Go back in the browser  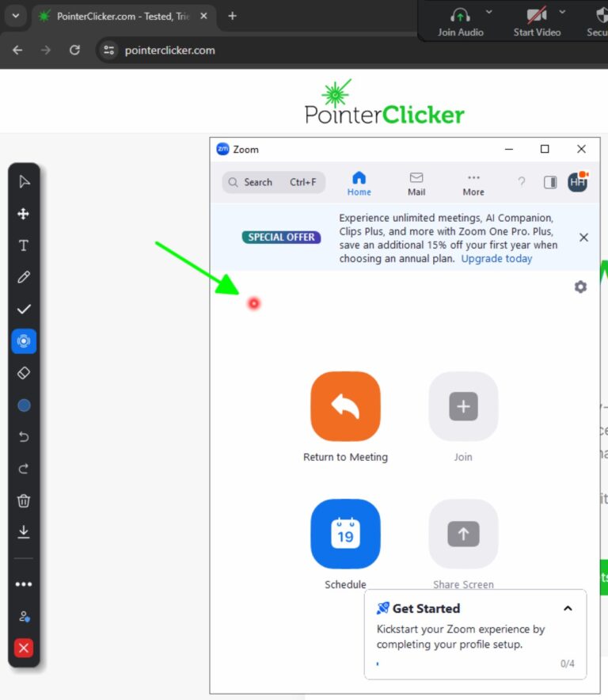(x=18, y=50)
